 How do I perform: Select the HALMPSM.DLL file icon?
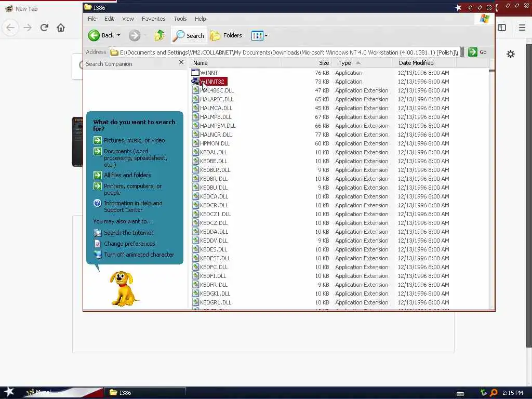pyautogui.click(x=195, y=125)
